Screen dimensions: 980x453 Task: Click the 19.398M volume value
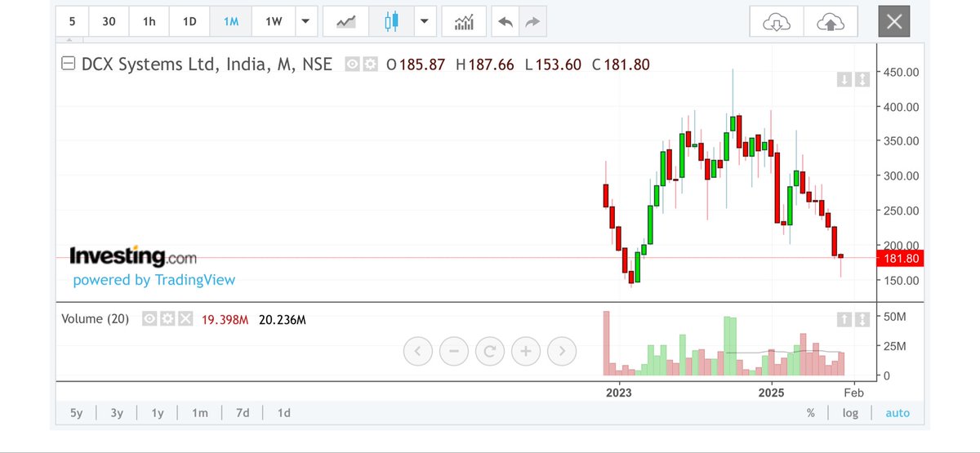[x=225, y=319]
